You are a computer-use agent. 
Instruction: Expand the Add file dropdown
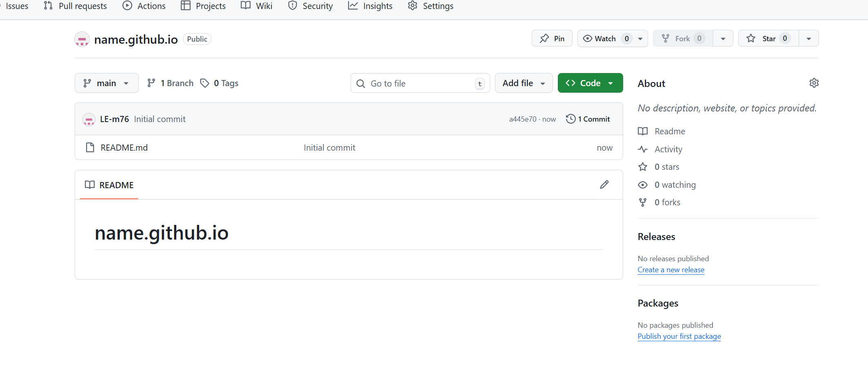(524, 83)
